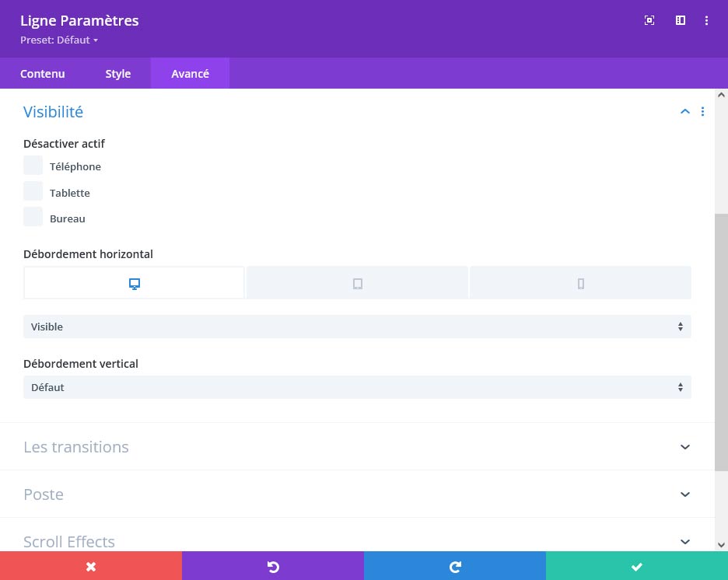Click the vertical scrollbar thumb
728x580 pixels.
coord(721,342)
